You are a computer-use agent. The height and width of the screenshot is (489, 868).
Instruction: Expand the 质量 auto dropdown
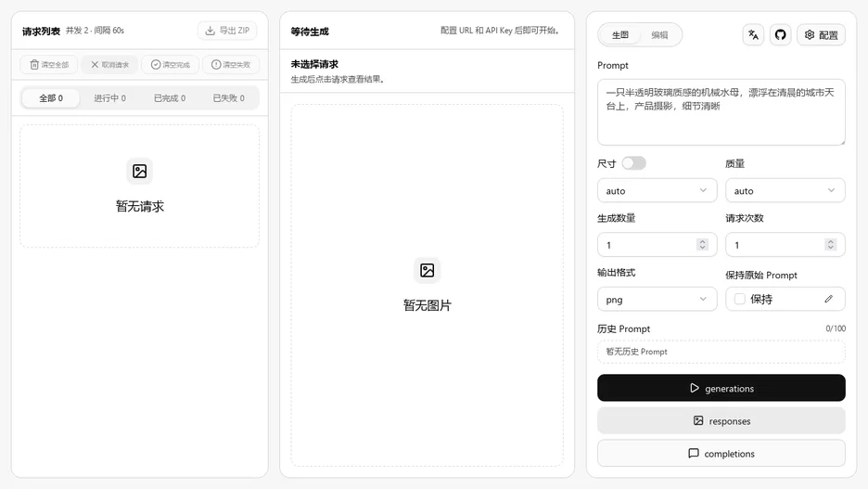point(785,190)
